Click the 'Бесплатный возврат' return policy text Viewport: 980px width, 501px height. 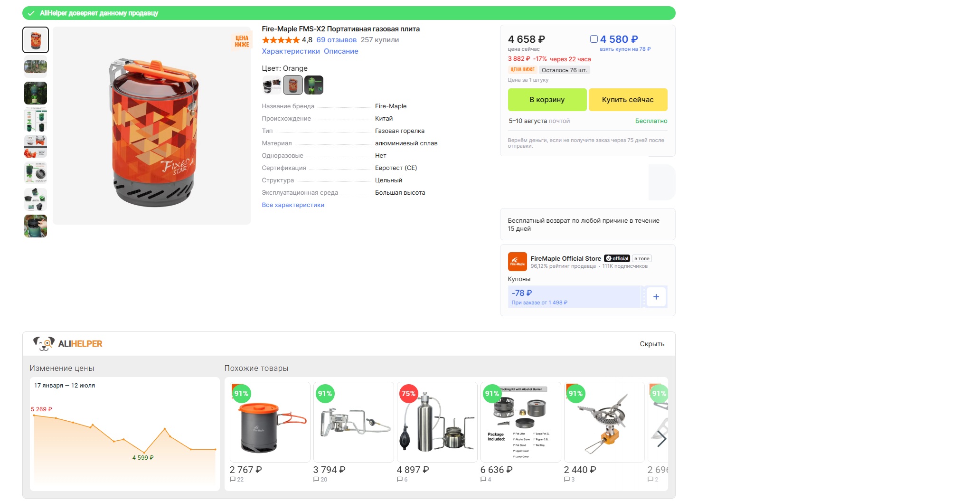[x=584, y=225]
